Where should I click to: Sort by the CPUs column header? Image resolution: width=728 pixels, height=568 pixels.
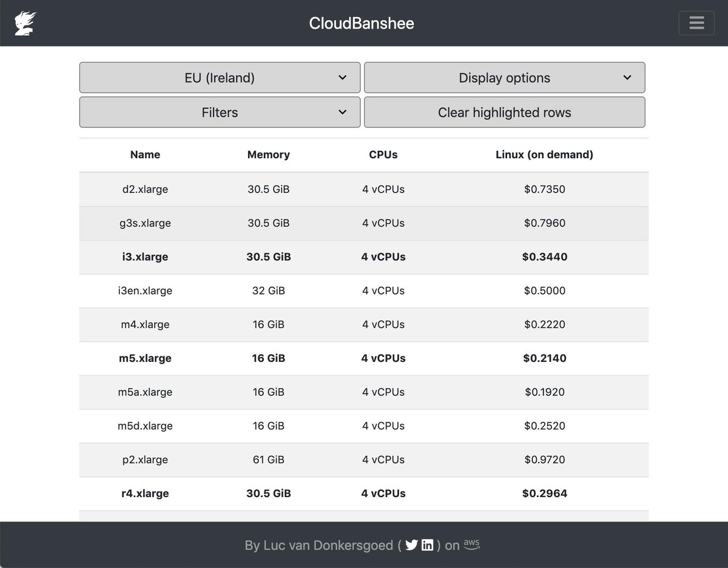pos(383,155)
